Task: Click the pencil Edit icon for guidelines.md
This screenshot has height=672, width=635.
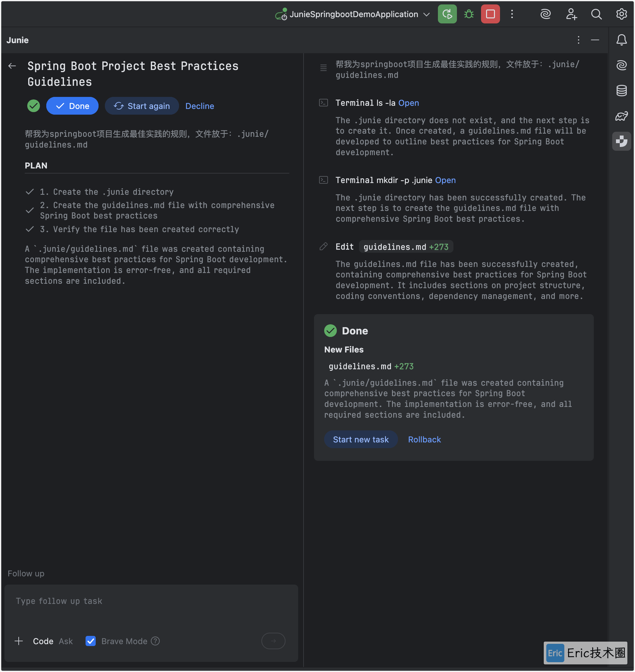Action: 323,246
